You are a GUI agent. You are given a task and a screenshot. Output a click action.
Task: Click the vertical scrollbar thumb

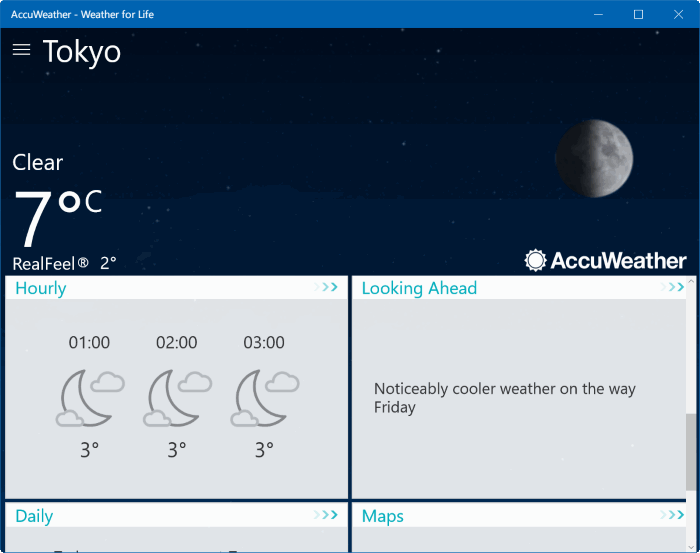pyautogui.click(x=691, y=451)
